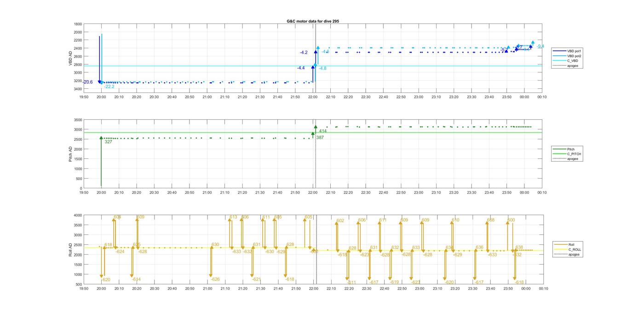Click the '-630' roll data label
The height and width of the screenshot is (319, 644).
pyautogui.click(x=269, y=252)
